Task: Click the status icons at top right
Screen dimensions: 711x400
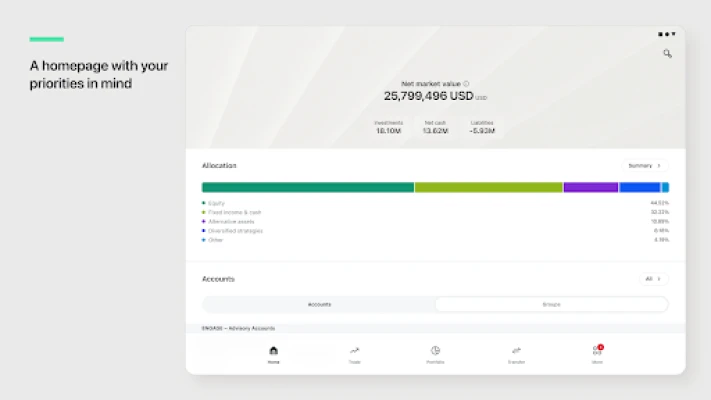Action: tap(666, 34)
